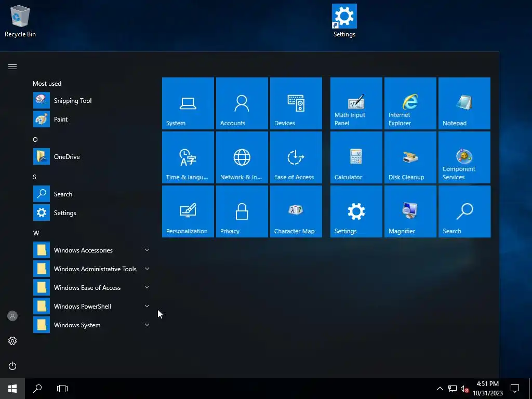Open the Windows PowerShell folder
This screenshot has width=532, height=399.
(x=91, y=306)
